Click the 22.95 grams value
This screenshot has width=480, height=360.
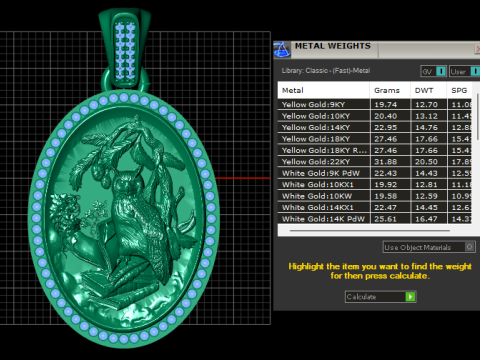pyautogui.click(x=386, y=128)
